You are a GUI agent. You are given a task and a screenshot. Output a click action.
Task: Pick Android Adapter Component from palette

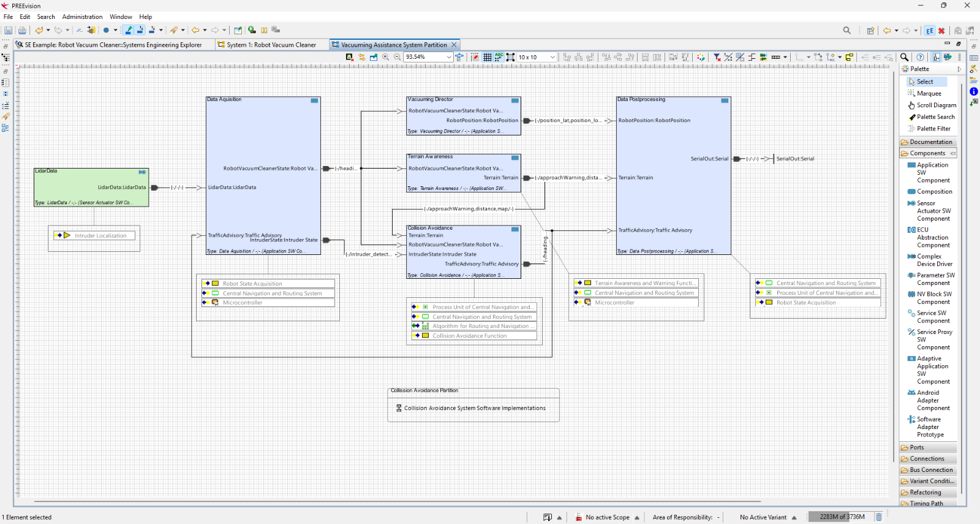pyautogui.click(x=929, y=400)
